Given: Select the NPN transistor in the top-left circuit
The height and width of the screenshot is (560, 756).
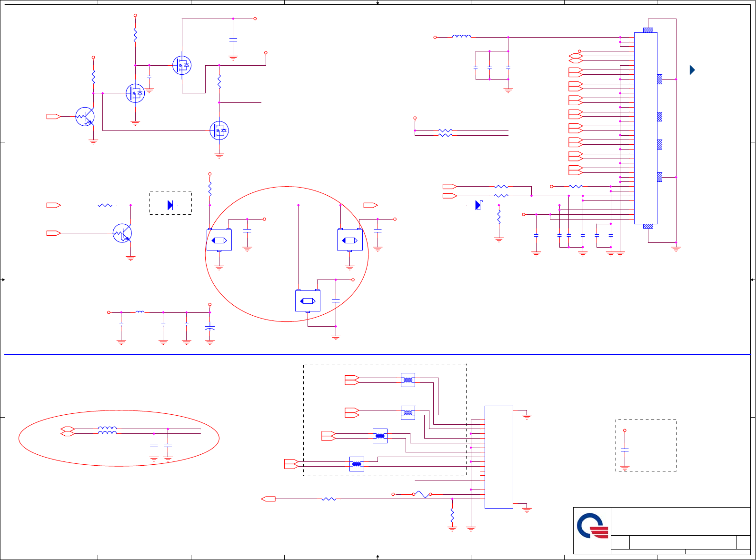Looking at the screenshot, I should pyautogui.click(x=85, y=117).
